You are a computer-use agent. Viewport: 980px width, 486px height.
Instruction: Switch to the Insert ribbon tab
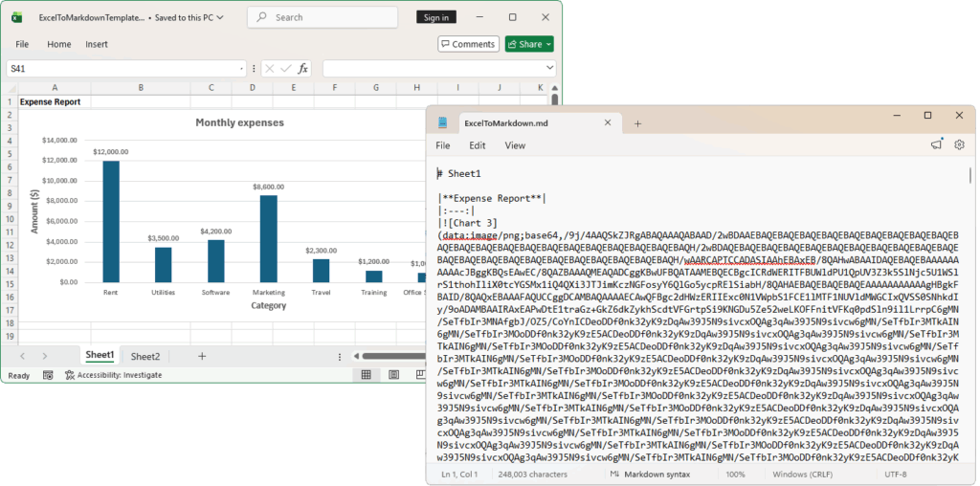click(x=97, y=44)
